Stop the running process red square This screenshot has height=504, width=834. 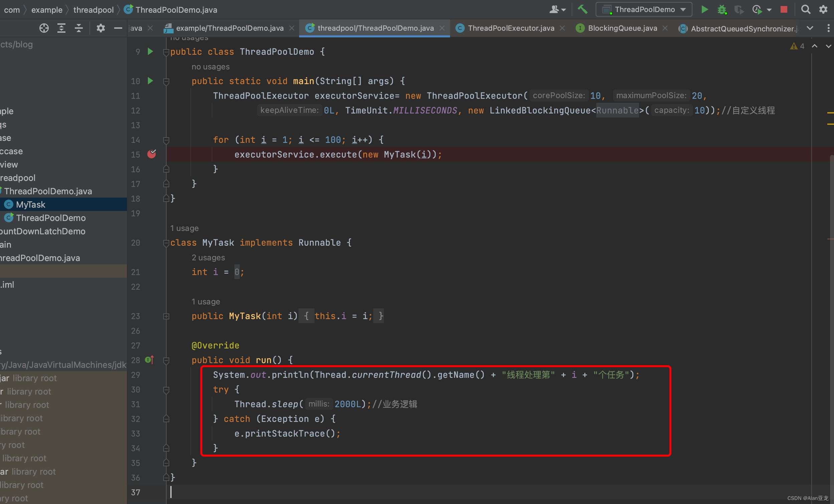tap(784, 9)
